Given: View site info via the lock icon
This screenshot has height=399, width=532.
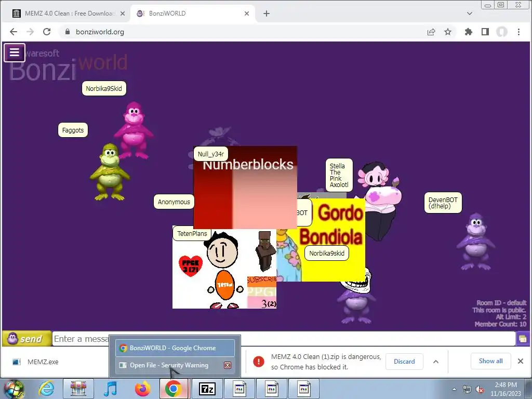Looking at the screenshot, I should pyautogui.click(x=68, y=32).
